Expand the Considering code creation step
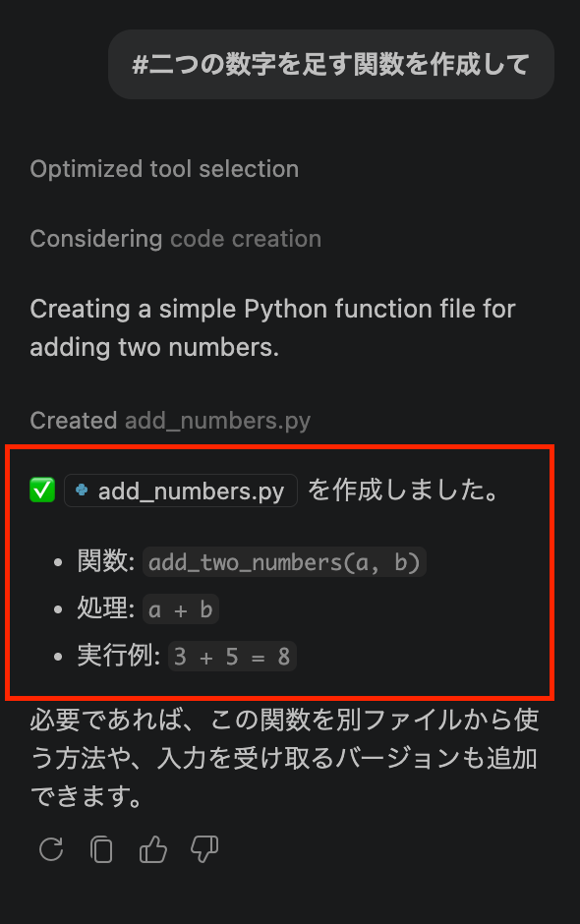The image size is (580, 924). 176,239
